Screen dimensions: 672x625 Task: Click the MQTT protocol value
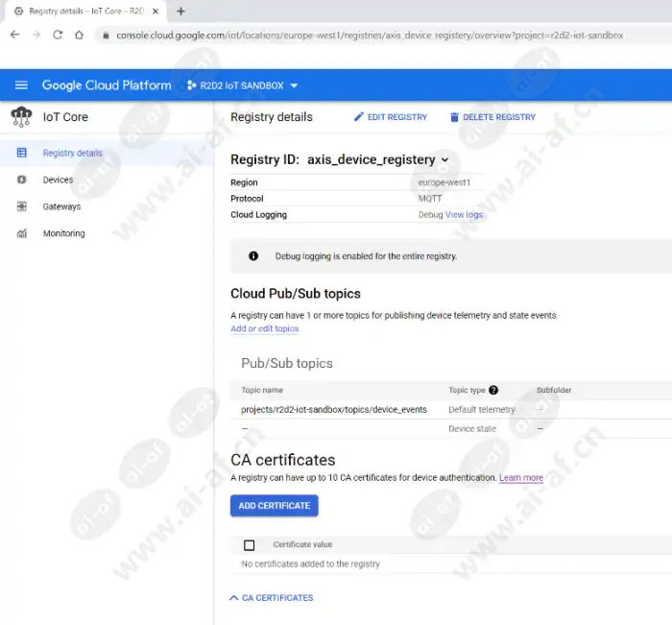point(430,199)
